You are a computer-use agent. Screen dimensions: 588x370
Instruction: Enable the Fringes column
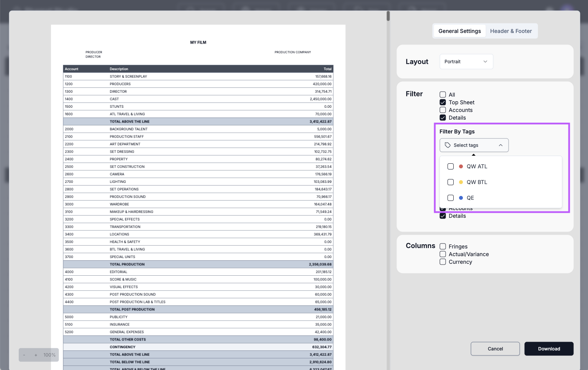443,247
